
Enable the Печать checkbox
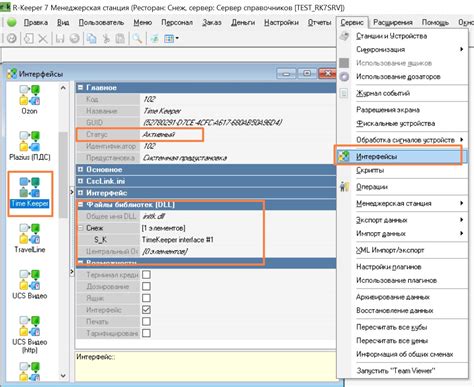click(x=146, y=321)
